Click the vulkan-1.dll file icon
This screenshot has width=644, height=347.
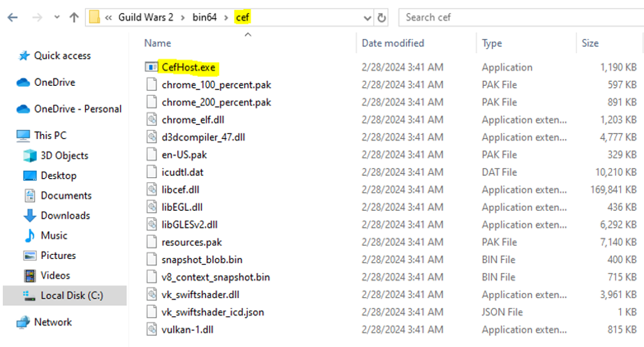pyautogui.click(x=151, y=330)
